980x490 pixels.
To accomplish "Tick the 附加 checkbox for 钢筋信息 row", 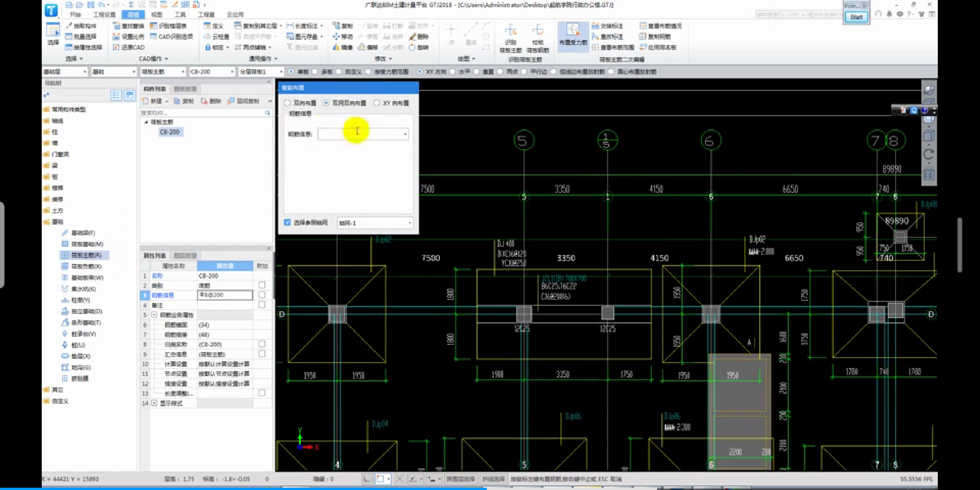I will click(262, 295).
